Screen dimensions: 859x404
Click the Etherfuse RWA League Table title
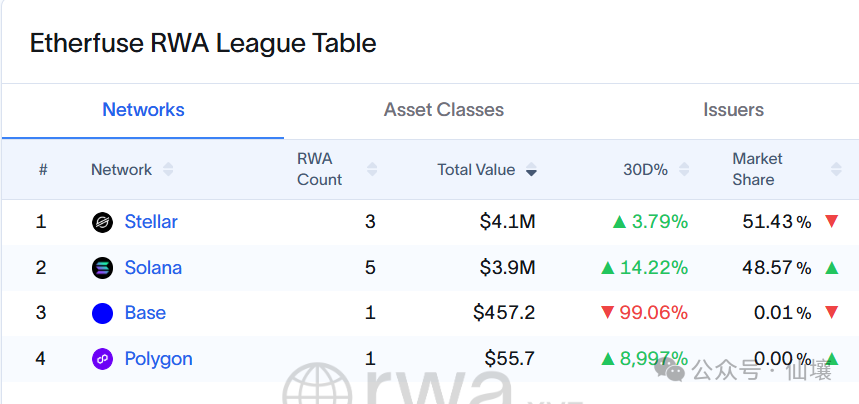click(203, 44)
